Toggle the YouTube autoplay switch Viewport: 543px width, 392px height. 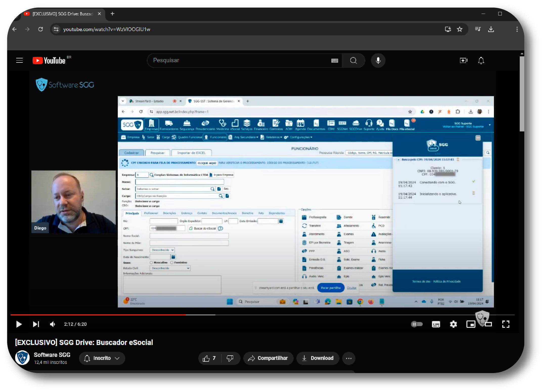point(417,324)
